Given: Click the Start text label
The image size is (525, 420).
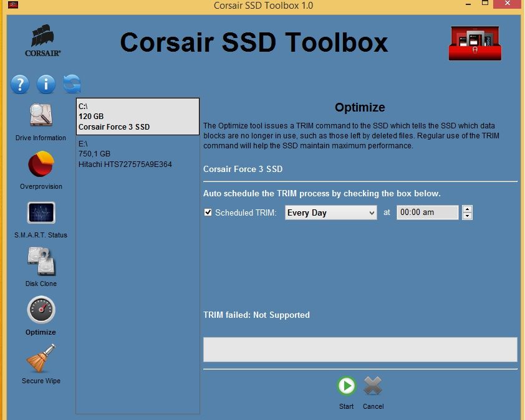Looking at the screenshot, I should click(x=346, y=406).
